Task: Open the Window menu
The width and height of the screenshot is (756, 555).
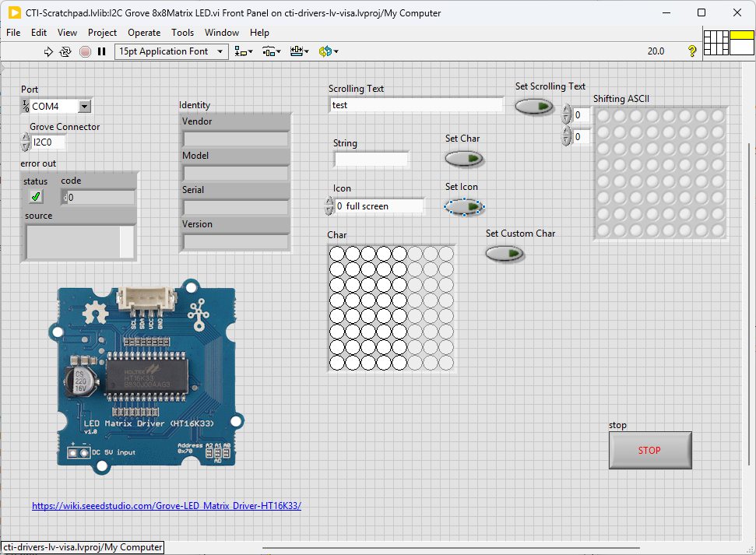Action: pos(222,33)
